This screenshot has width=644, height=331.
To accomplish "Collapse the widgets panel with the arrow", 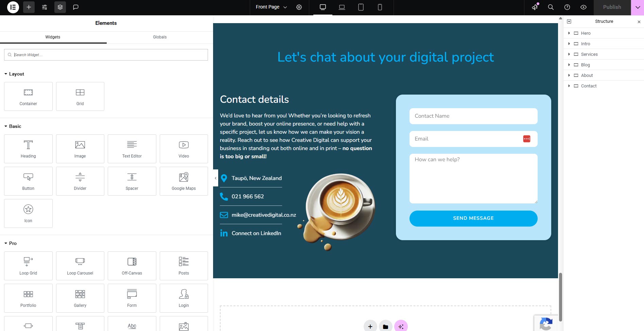I will pos(215,178).
